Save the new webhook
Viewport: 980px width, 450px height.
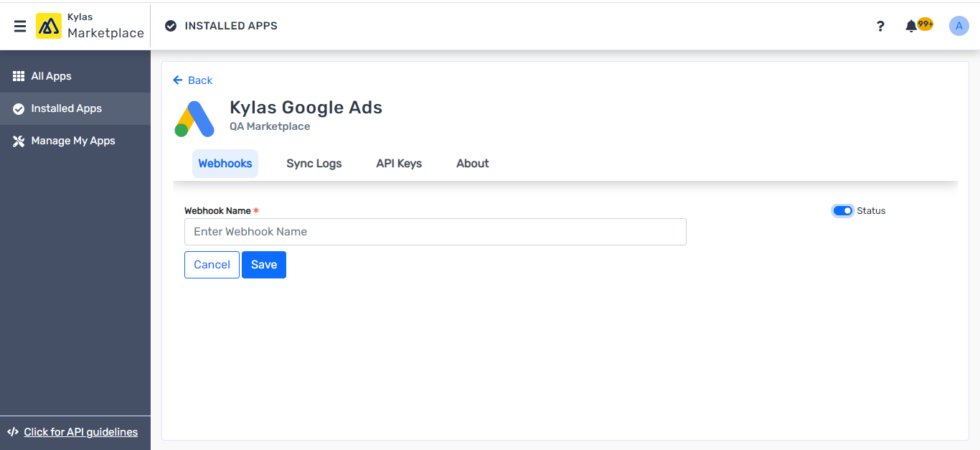click(263, 264)
